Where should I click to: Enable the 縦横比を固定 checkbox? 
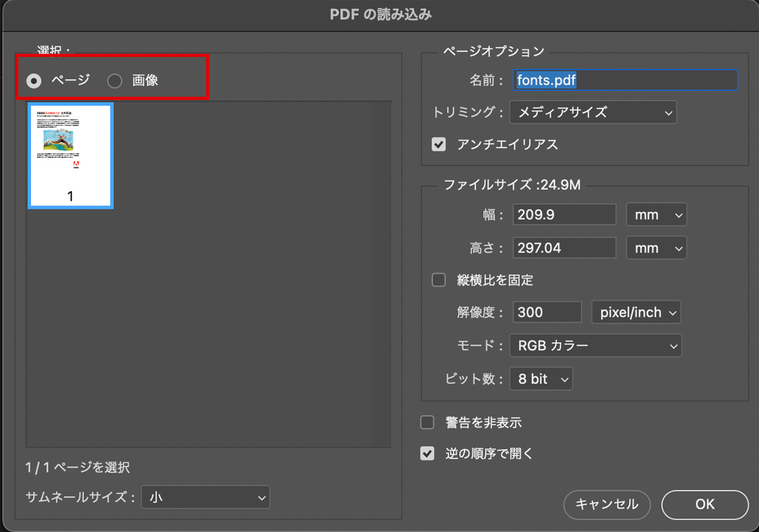pos(438,280)
